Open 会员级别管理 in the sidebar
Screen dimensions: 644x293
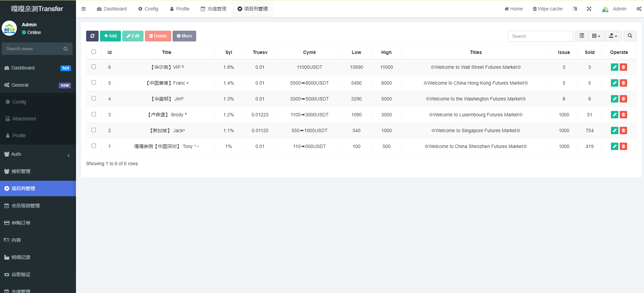26,206
